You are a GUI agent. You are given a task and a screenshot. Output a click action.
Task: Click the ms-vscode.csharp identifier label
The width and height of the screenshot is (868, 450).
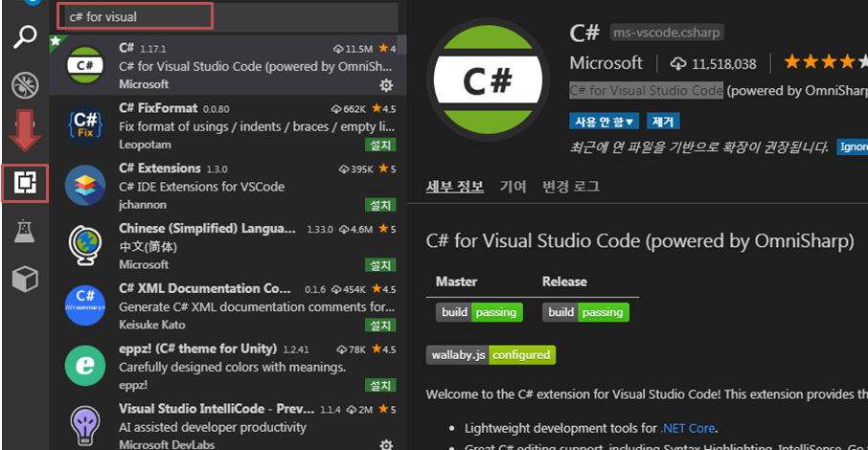[667, 33]
